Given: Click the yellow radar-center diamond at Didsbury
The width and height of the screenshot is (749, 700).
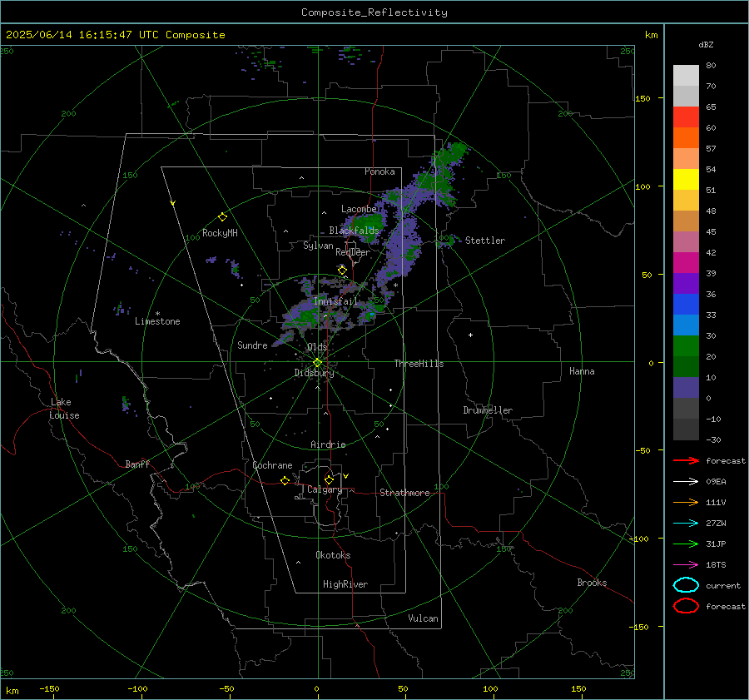Looking at the screenshot, I should click(x=317, y=363).
